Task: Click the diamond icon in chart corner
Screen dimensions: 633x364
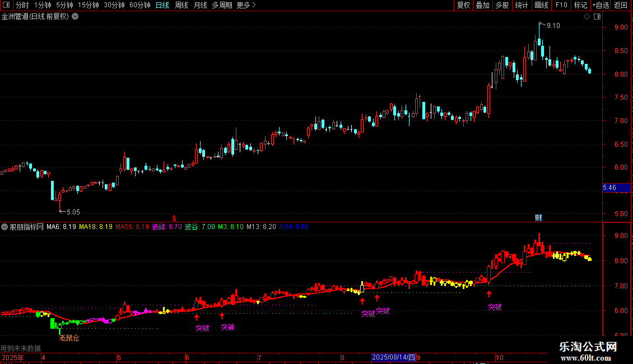Action: [x=587, y=17]
